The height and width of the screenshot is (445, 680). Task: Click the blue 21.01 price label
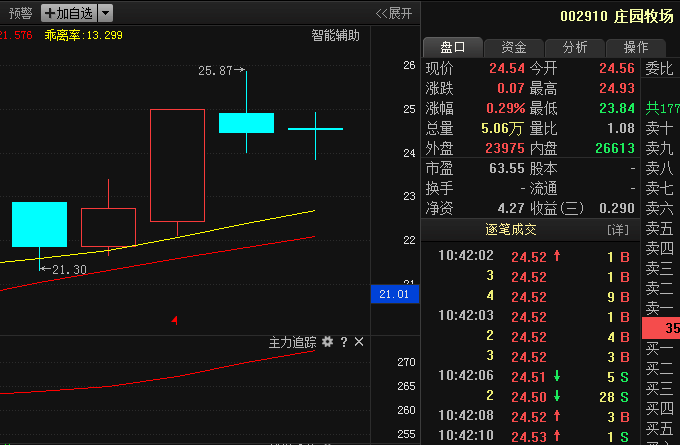[x=394, y=294]
